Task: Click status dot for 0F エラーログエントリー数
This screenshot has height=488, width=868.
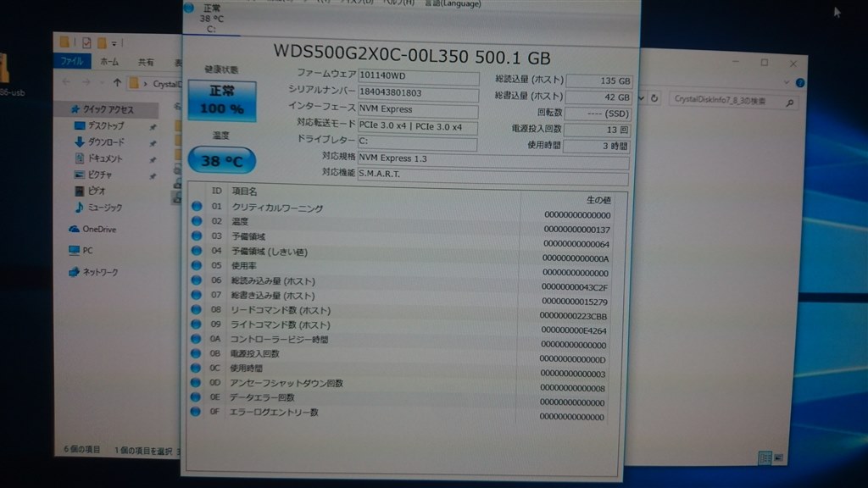Action: point(196,412)
